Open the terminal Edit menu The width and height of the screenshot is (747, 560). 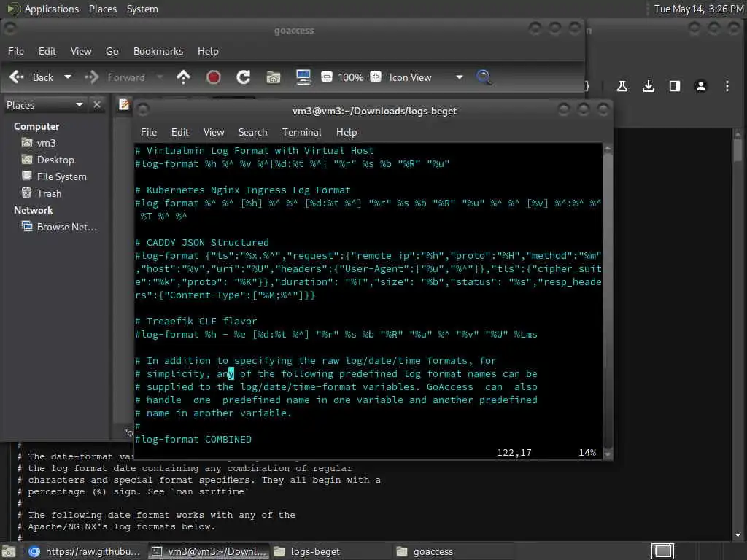[180, 133]
